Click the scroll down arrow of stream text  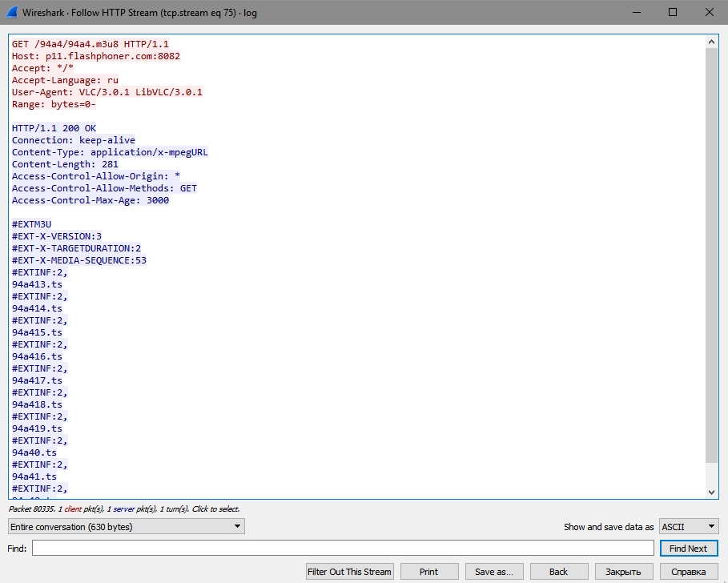[712, 493]
